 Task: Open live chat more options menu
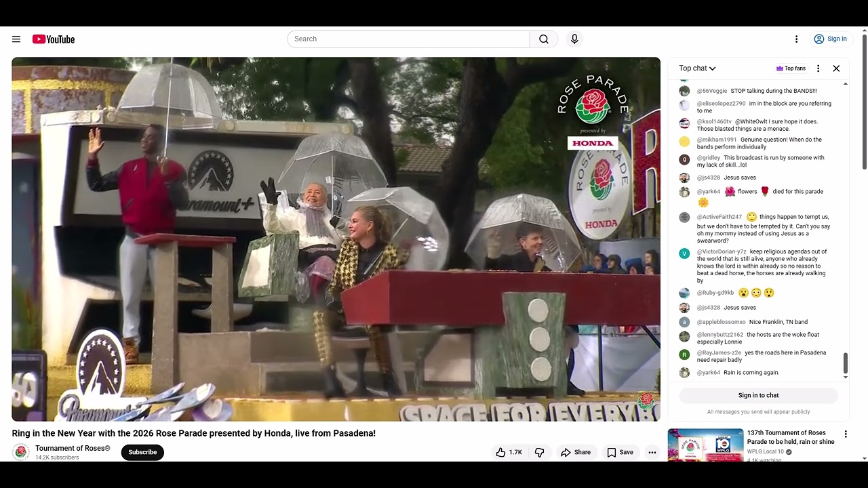[x=818, y=68]
